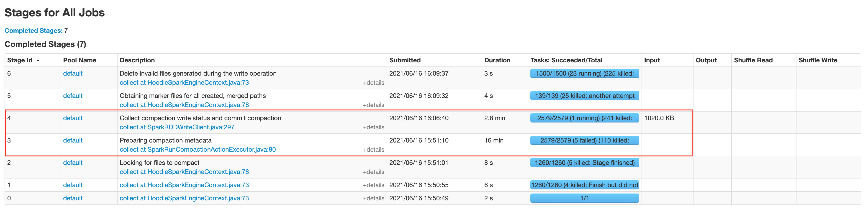Expand +details for stage 3
Viewport: 868px width, 209px height.
[x=373, y=149]
